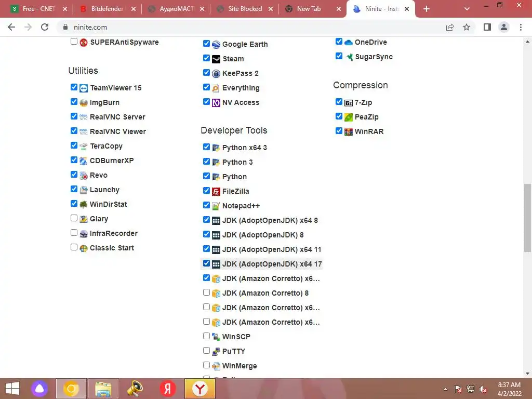This screenshot has height=399, width=532.
Task: Click the 7-Zip icon
Action: 349,103
